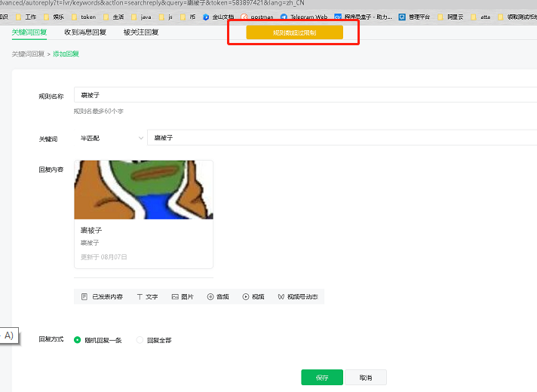This screenshot has height=392, width=537.
Task: Go back via 关键词回复 breadcrumb link
Action: 28,54
